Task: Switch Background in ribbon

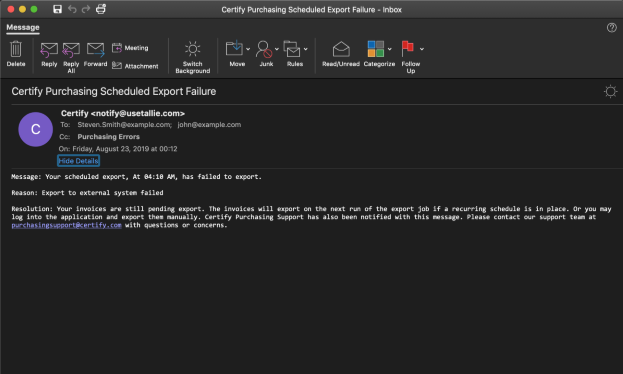Action: point(193,57)
